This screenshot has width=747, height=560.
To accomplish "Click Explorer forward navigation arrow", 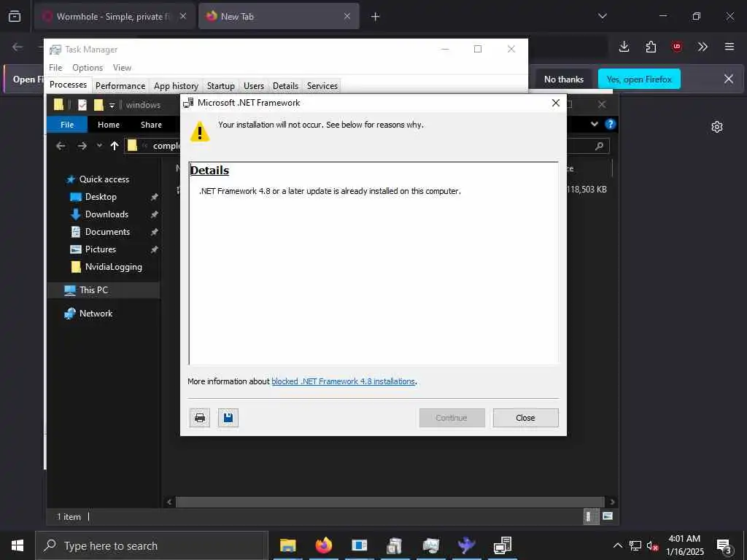I will coord(82,146).
